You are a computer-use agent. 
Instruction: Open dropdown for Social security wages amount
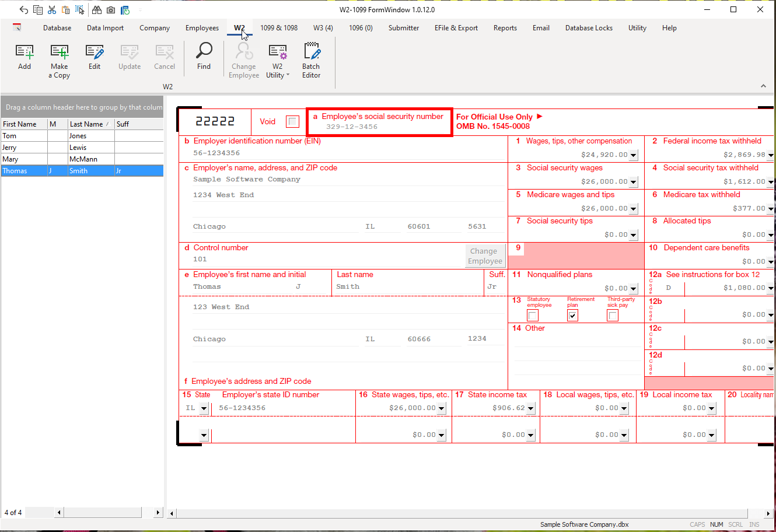(634, 182)
